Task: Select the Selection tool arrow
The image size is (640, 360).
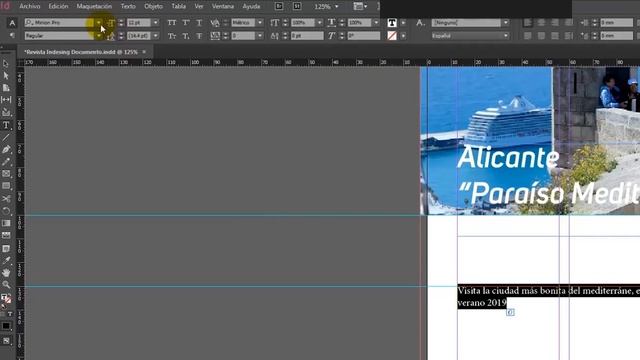Action: click(x=6, y=64)
